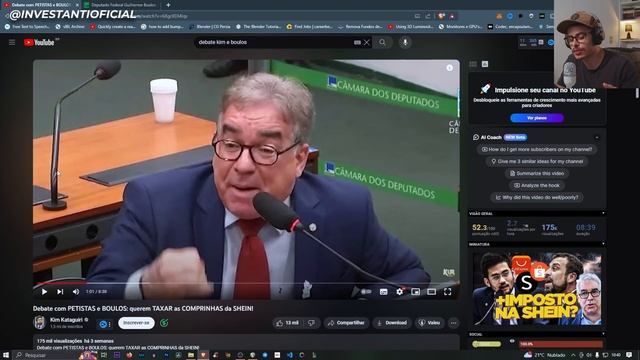Collapse the Visão Geral section arrow

(x=603, y=213)
